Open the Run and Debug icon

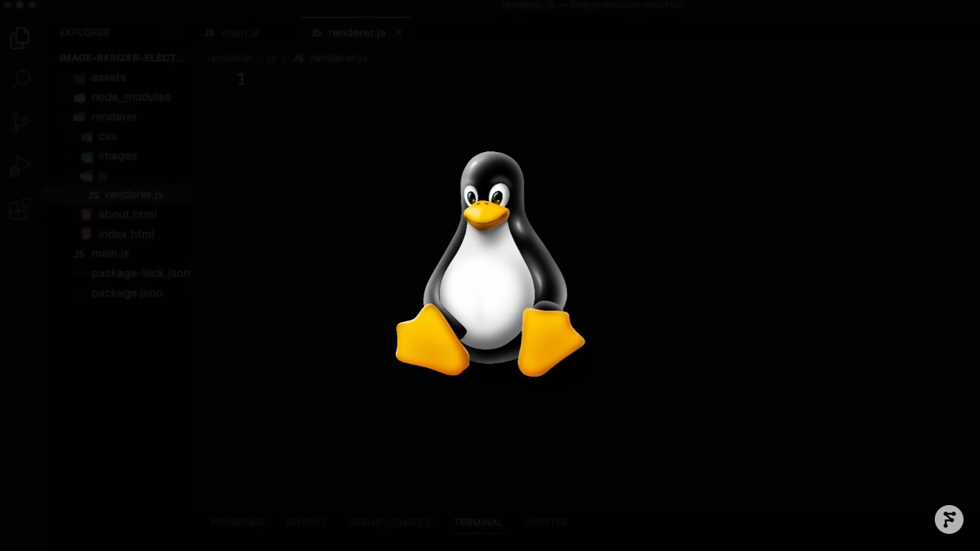tap(20, 166)
